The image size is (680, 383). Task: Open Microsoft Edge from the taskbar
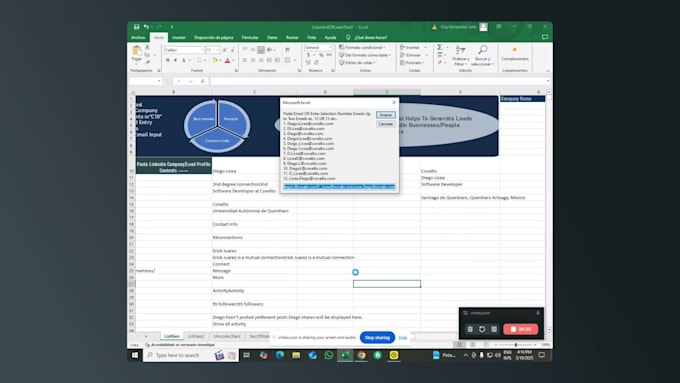(280, 355)
